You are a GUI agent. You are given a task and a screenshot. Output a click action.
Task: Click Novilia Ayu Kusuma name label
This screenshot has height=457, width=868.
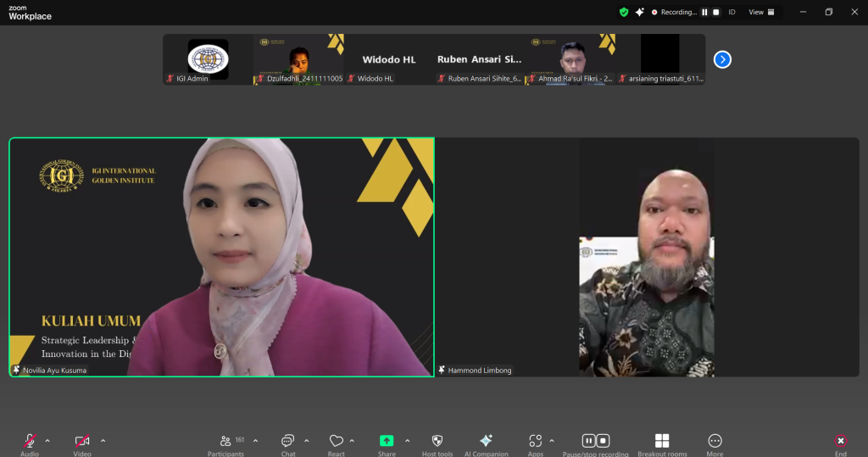[x=54, y=370]
